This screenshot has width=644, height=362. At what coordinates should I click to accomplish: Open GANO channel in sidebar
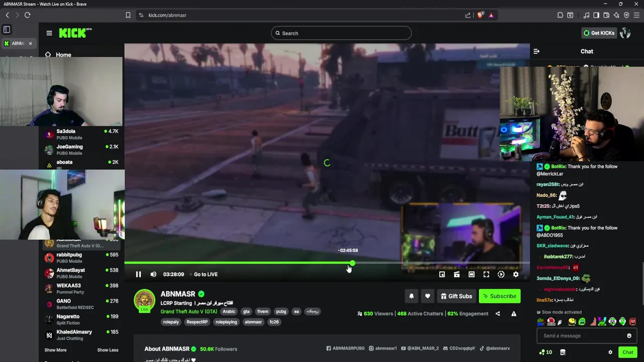click(82, 304)
